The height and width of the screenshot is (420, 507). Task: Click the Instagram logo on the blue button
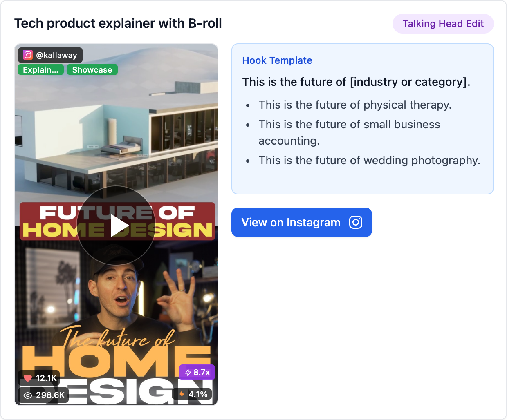(356, 222)
